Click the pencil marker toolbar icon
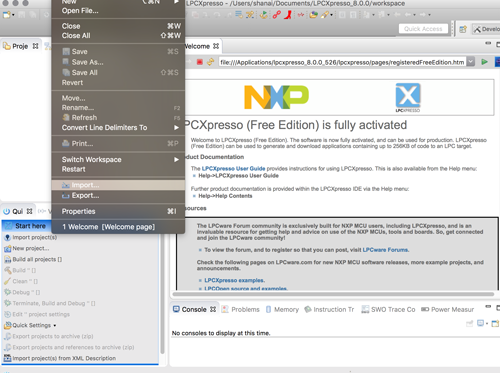 (x=324, y=15)
